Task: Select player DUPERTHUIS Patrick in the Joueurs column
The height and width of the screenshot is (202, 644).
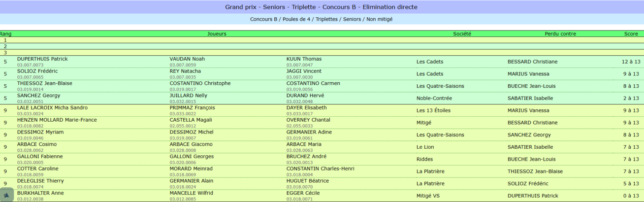Action: tap(42, 59)
